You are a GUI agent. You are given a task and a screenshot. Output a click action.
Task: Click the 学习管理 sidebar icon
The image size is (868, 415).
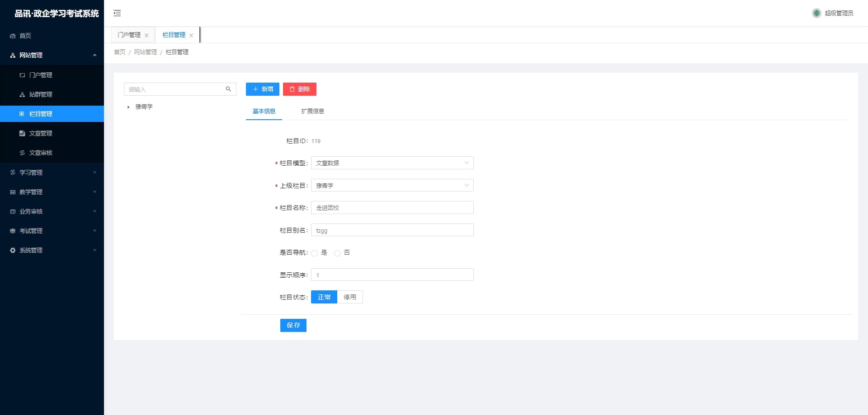[x=13, y=173]
